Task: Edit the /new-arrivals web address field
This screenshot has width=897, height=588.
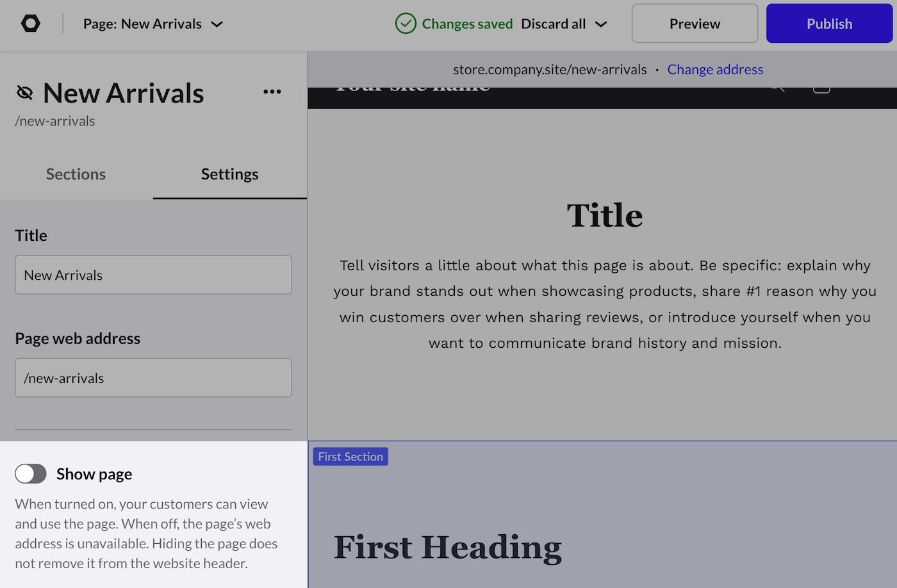Action: pos(153,377)
